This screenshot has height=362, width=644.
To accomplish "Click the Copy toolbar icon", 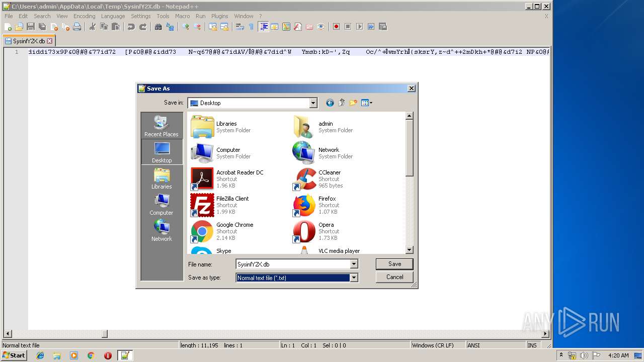I will coord(104,27).
